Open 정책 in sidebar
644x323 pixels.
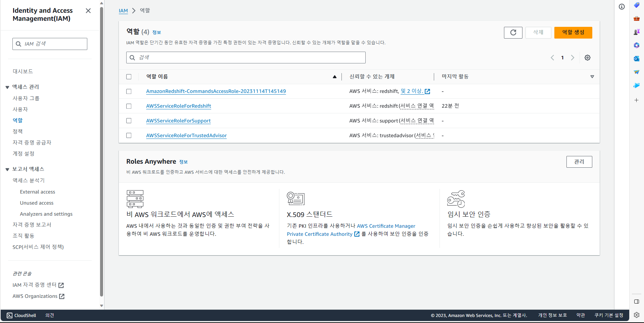click(17, 131)
